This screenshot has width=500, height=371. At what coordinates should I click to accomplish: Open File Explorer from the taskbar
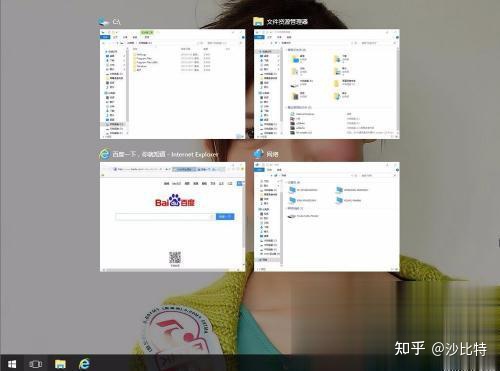pyautogui.click(x=60, y=364)
